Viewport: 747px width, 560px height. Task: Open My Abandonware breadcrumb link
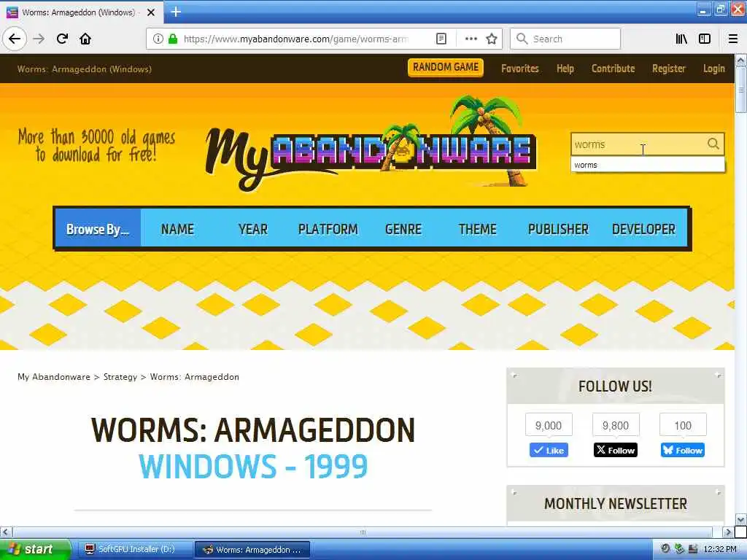pyautogui.click(x=54, y=377)
